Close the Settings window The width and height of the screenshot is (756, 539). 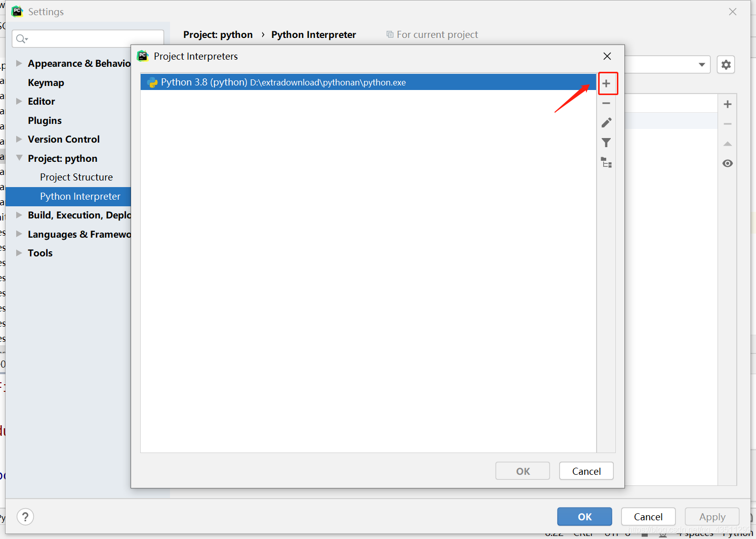click(x=733, y=12)
